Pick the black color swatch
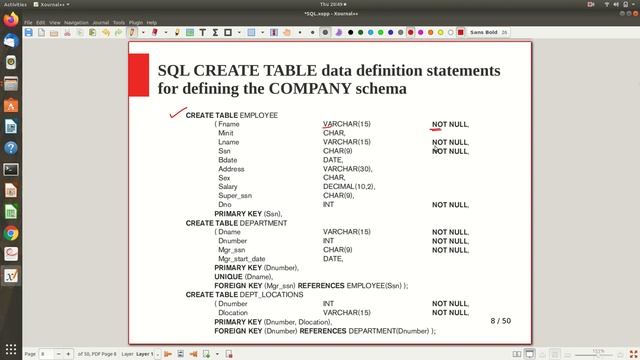Viewport: 640px width, 360px height. coord(351,32)
